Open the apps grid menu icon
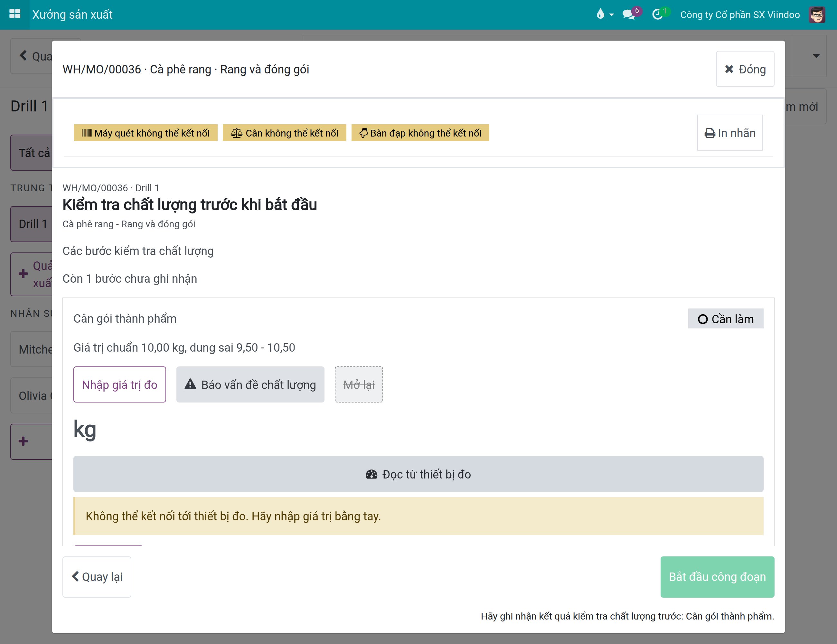 coord(14,14)
